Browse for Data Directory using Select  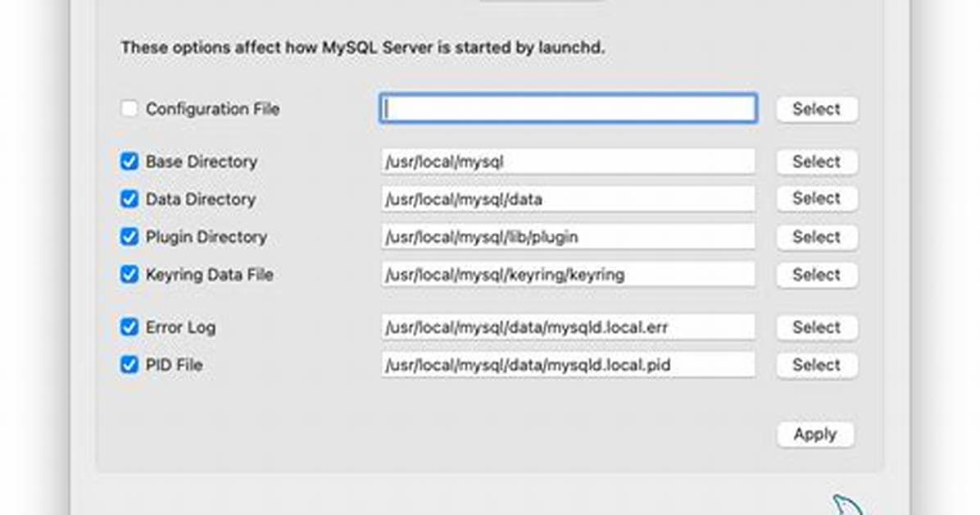[817, 198]
